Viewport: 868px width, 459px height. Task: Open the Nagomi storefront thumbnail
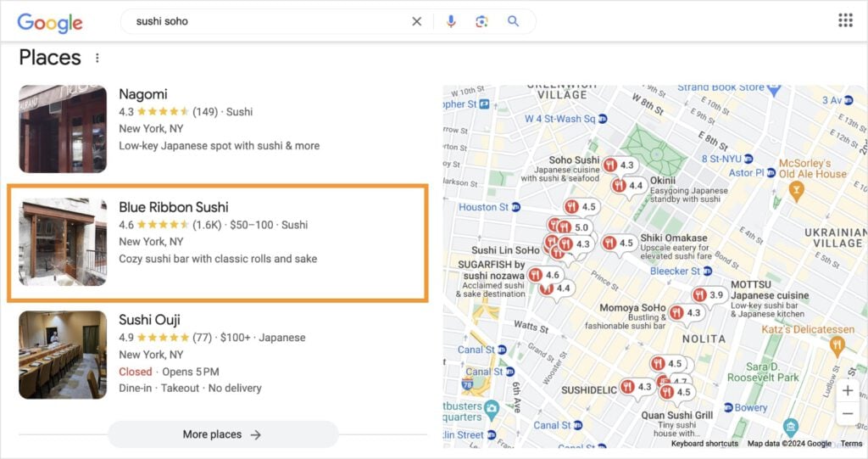tap(63, 129)
